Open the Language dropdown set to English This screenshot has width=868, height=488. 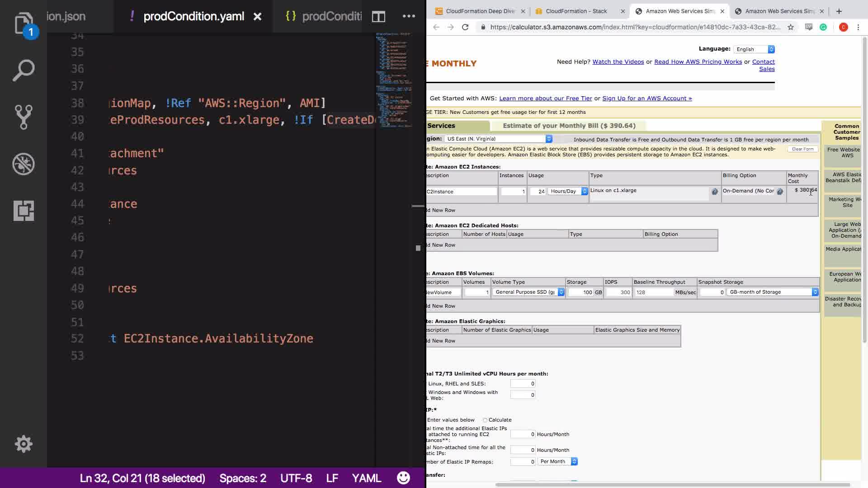754,49
